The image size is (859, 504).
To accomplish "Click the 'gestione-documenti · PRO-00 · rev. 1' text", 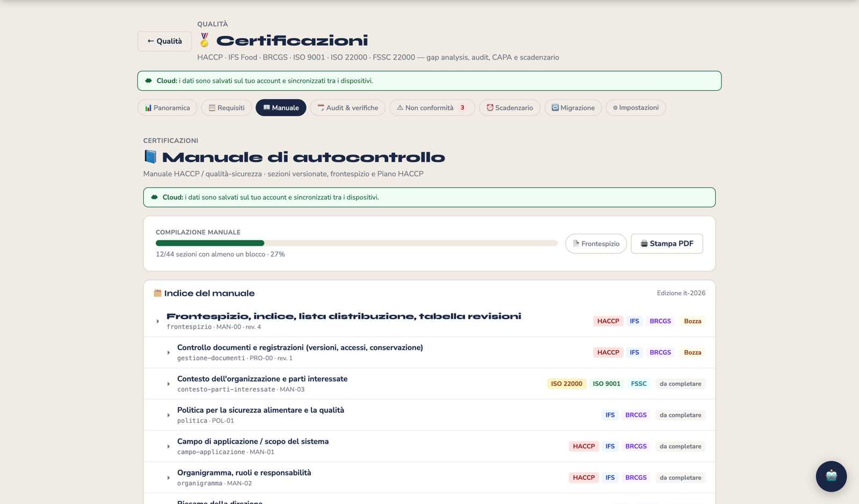I will click(x=235, y=358).
